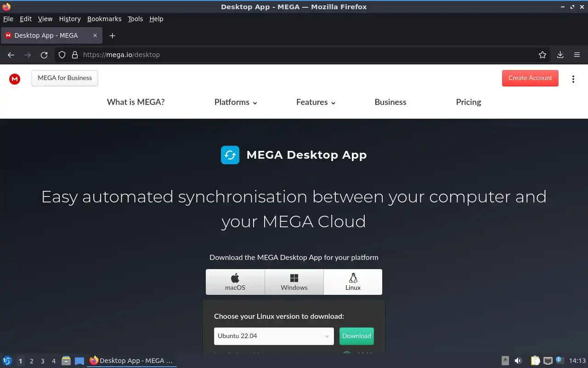The width and height of the screenshot is (588, 368).
Task: Open a new browser tab
Action: coord(112,35)
